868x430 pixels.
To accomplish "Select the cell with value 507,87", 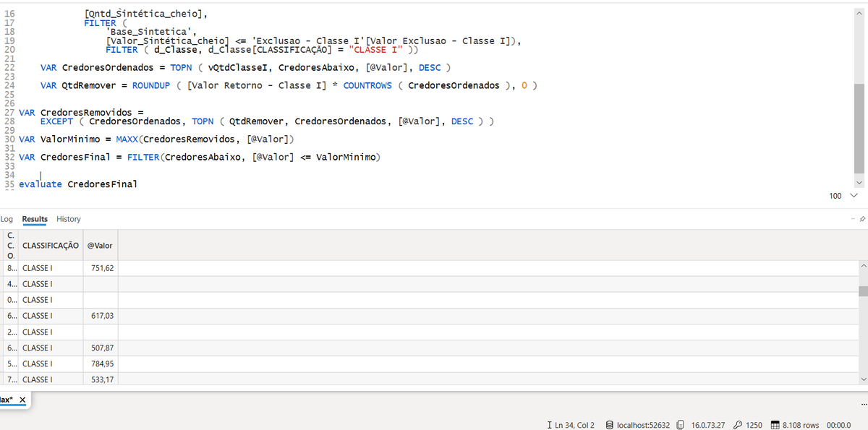I will click(102, 348).
